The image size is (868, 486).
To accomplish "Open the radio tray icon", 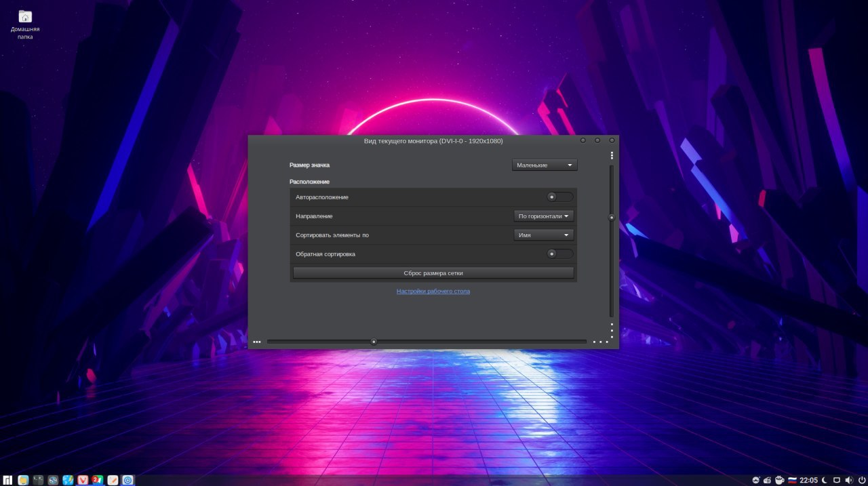I will point(768,480).
